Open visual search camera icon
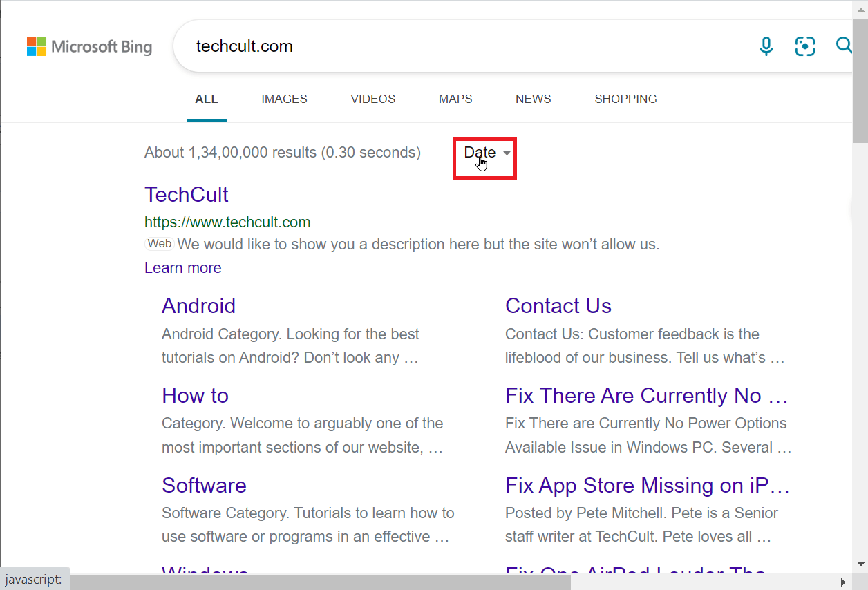 click(805, 46)
